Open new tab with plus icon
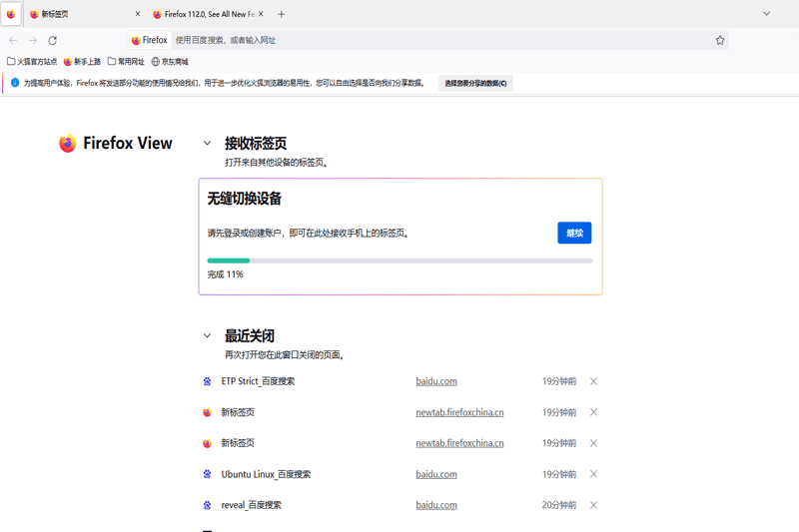Screen dimensions: 799x532 tap(282, 14)
